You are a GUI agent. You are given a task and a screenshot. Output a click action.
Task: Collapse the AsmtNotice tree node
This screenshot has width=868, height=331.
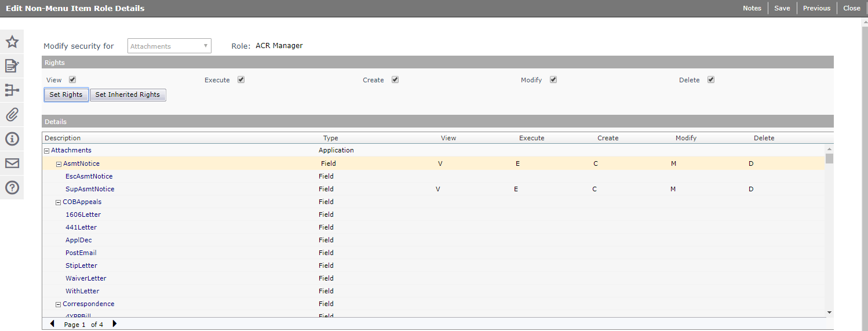coord(59,164)
